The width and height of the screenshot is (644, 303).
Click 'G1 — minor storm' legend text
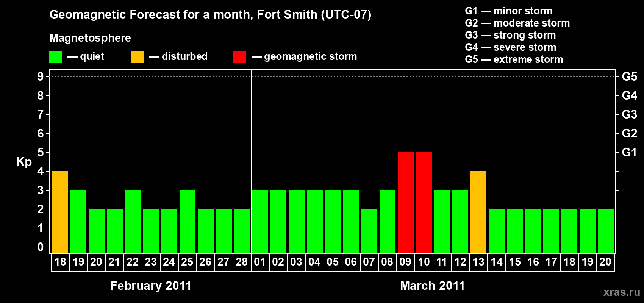(509, 11)
